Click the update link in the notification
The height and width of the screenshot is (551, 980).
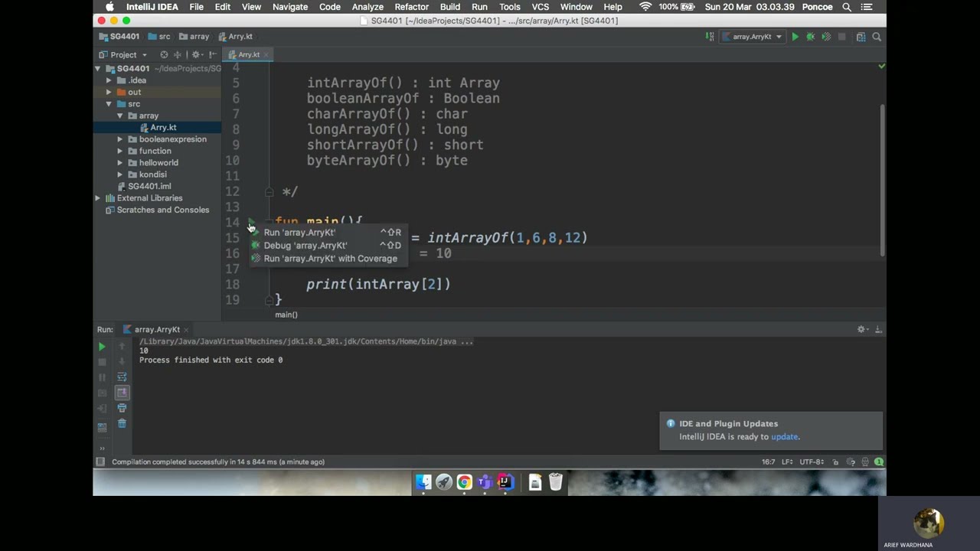click(x=784, y=437)
